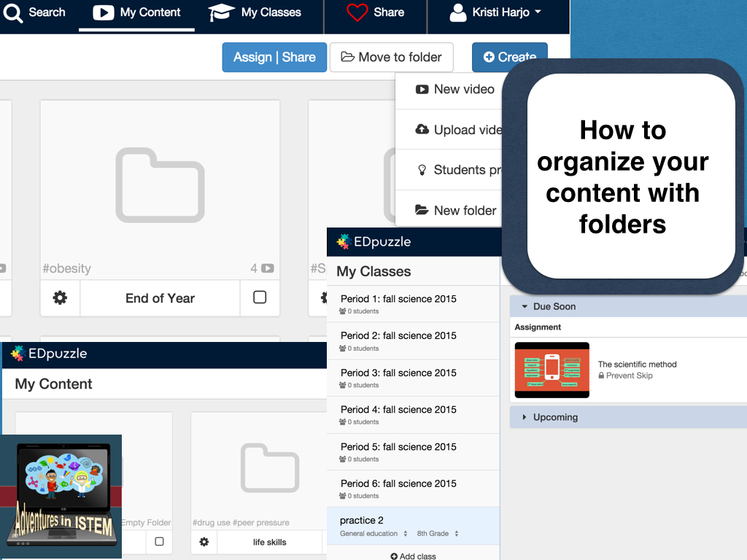Select Period 5: fall science 2015
Screen dimensions: 747x560
[413, 452]
